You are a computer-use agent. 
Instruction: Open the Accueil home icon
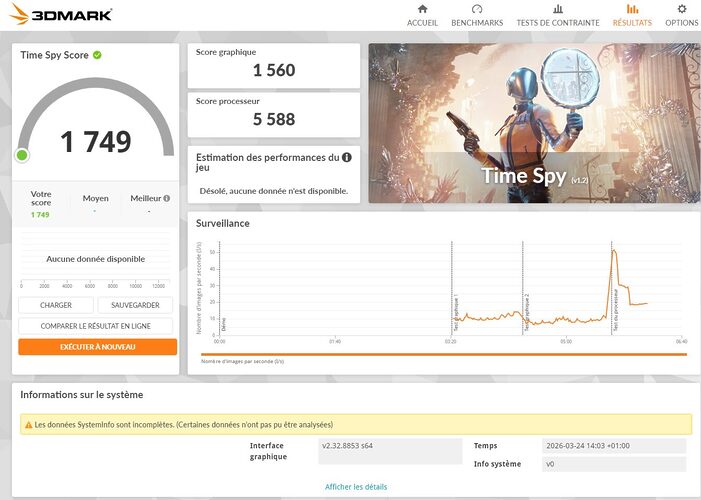pyautogui.click(x=422, y=9)
